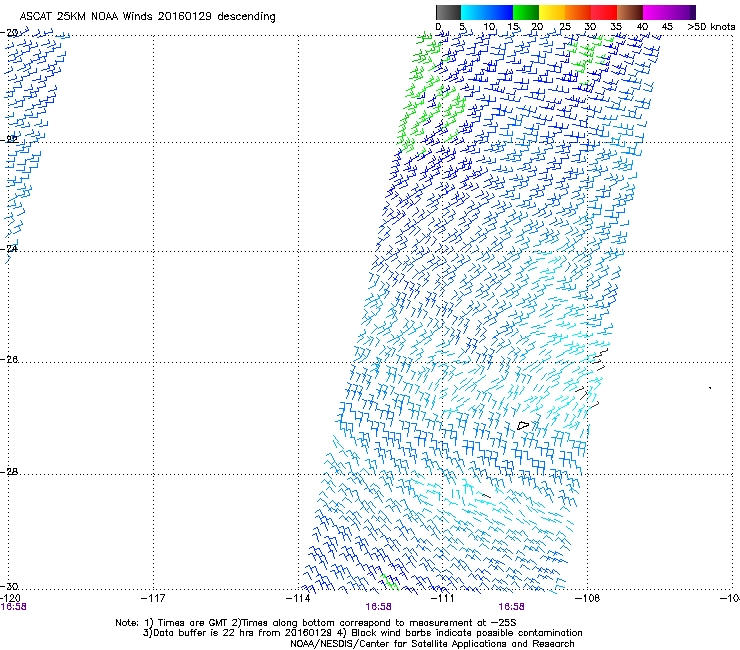740x650 pixels.
Task: Click the -28 latitude axis label
Action: click(9, 471)
